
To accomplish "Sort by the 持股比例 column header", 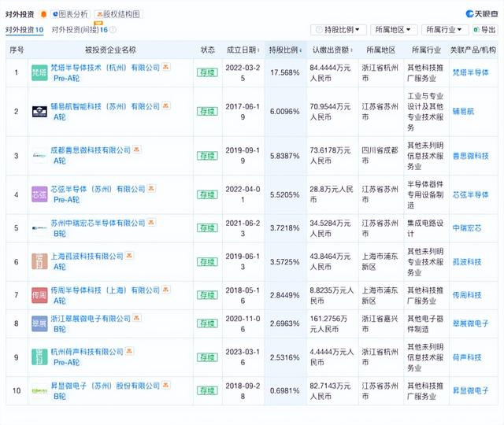I will [x=285, y=50].
